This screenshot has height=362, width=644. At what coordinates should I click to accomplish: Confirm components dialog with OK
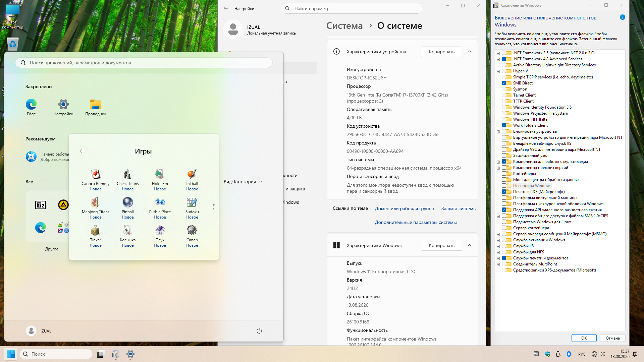(584, 338)
